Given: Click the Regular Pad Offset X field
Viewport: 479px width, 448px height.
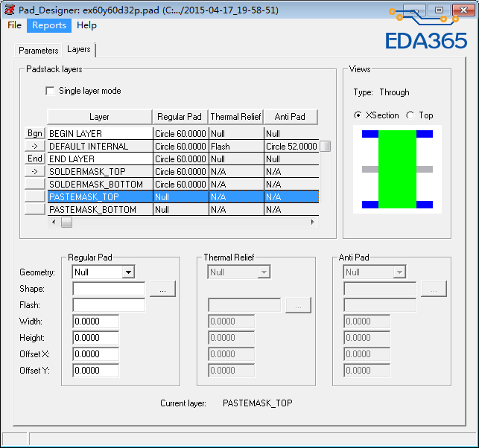Looking at the screenshot, I should (x=95, y=354).
